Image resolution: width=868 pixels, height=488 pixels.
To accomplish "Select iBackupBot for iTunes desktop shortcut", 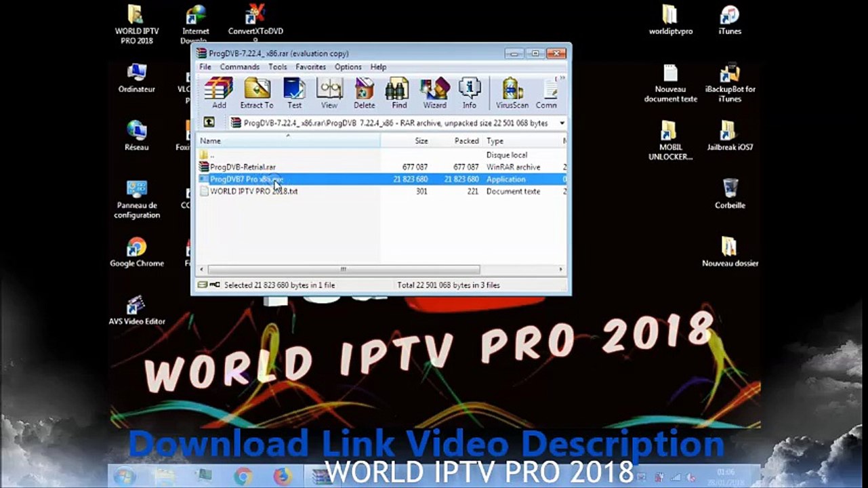I will [x=730, y=83].
